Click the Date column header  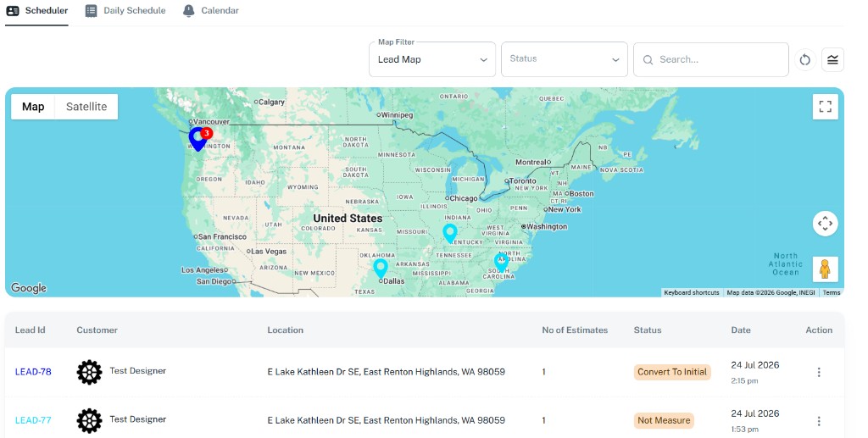[x=741, y=330]
